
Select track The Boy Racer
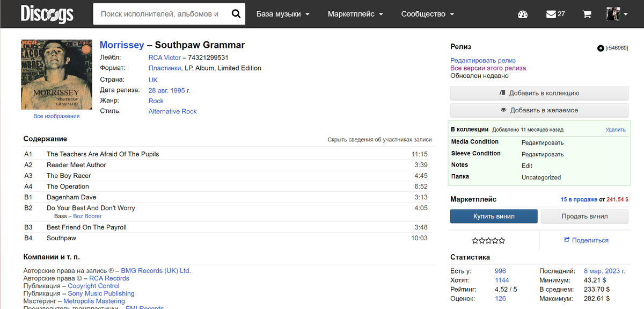(x=69, y=176)
